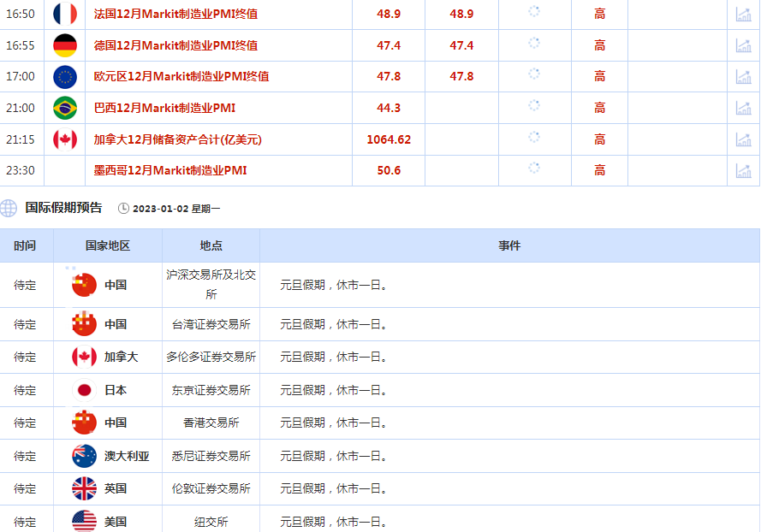
Task: Click the Australian flag in holiday table
Action: pyautogui.click(x=84, y=456)
